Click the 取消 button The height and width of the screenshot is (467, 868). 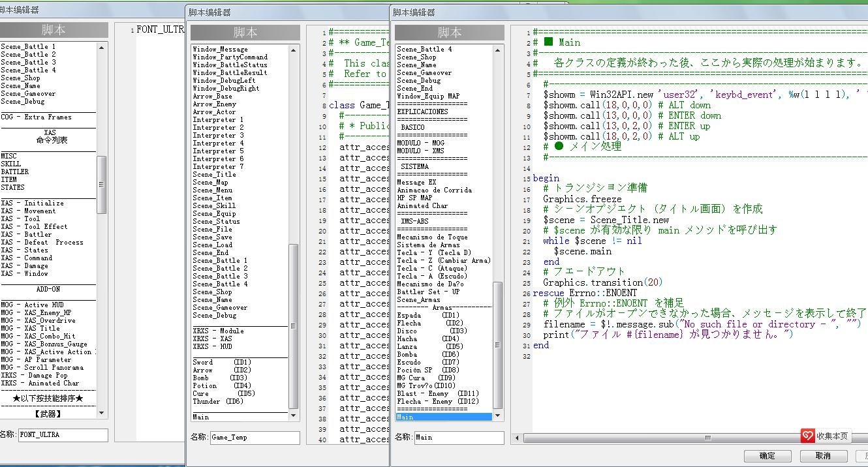pyautogui.click(x=824, y=455)
